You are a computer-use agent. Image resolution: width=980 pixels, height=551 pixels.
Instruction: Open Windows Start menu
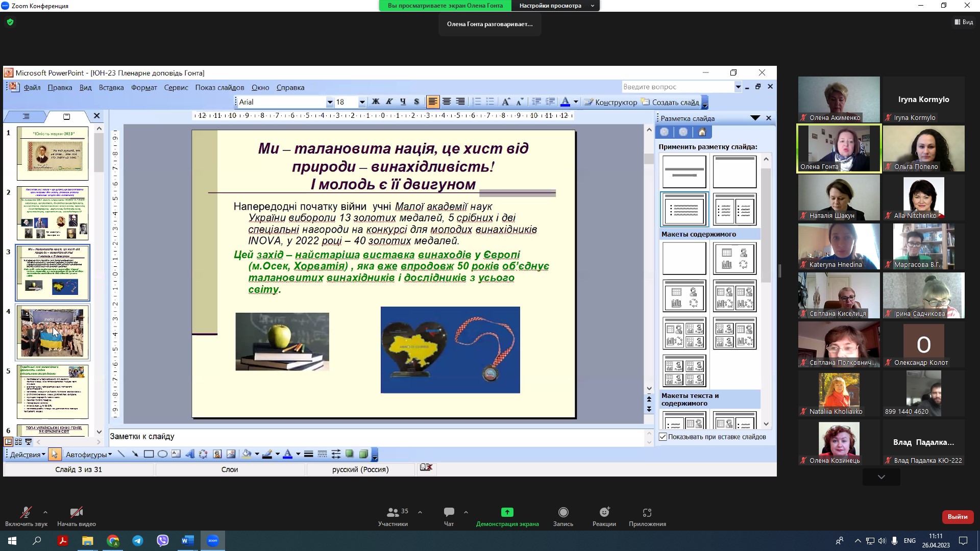pyautogui.click(x=12, y=541)
